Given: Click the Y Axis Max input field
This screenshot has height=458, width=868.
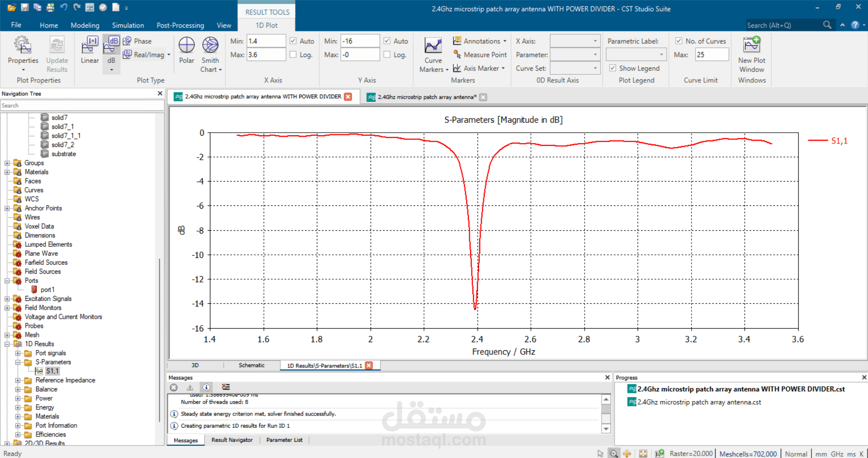Looking at the screenshot, I should click(360, 54).
